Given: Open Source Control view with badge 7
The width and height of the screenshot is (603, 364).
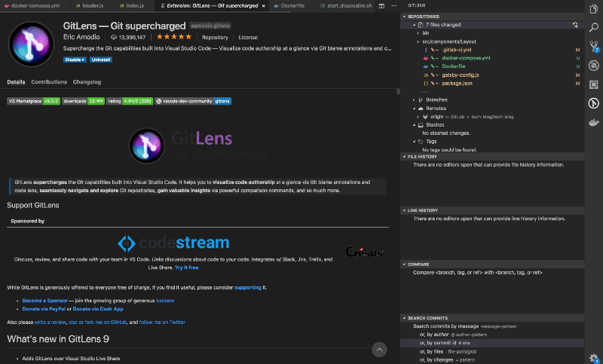Looking at the screenshot, I should pos(594,46).
